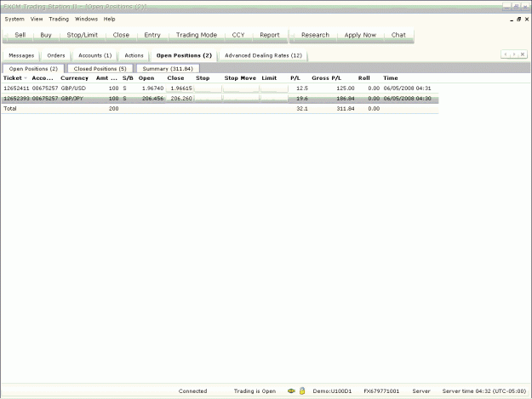Select the Closed Positions (5) sub-tab
532x399 pixels.
coord(100,68)
